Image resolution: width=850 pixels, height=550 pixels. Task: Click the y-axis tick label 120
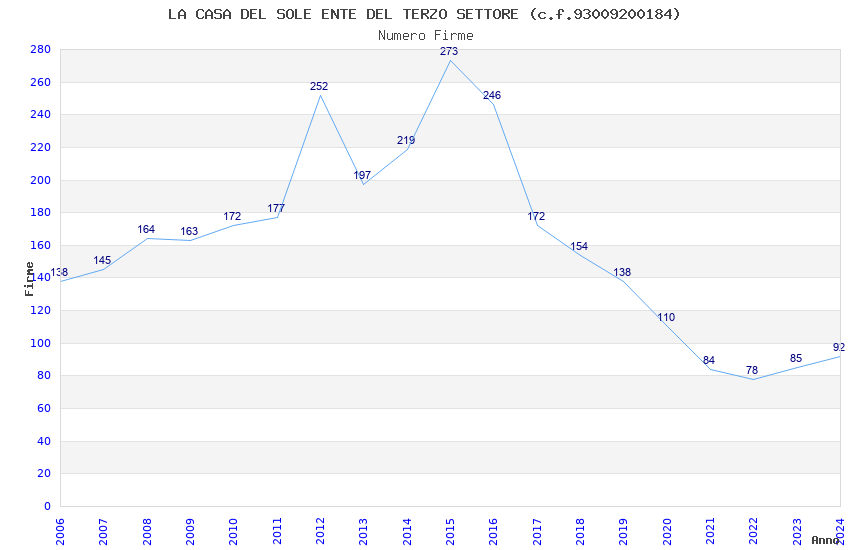(x=41, y=310)
